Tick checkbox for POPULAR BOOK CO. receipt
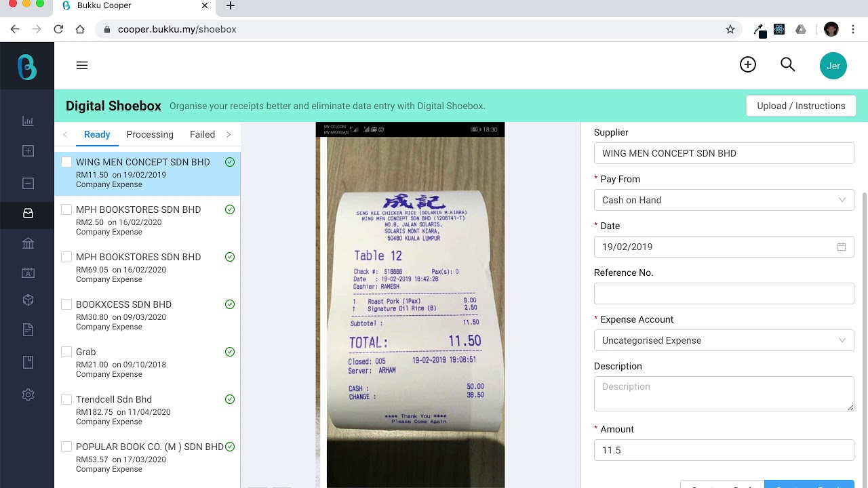 click(66, 447)
